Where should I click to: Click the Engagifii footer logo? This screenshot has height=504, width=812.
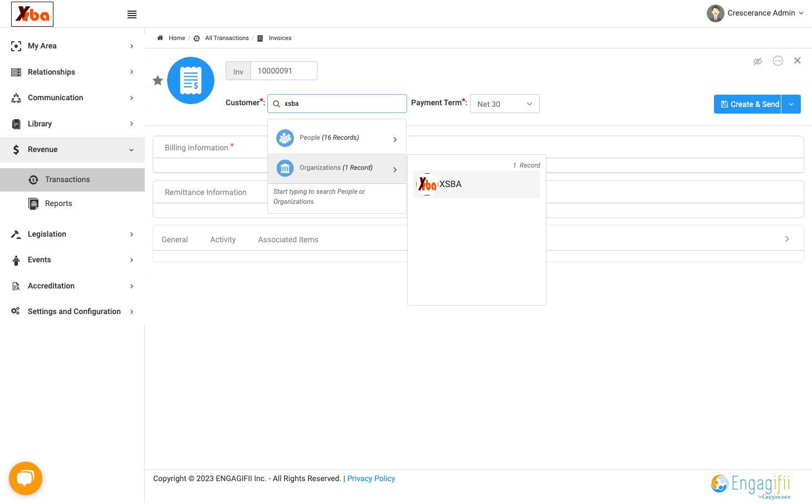point(751,486)
